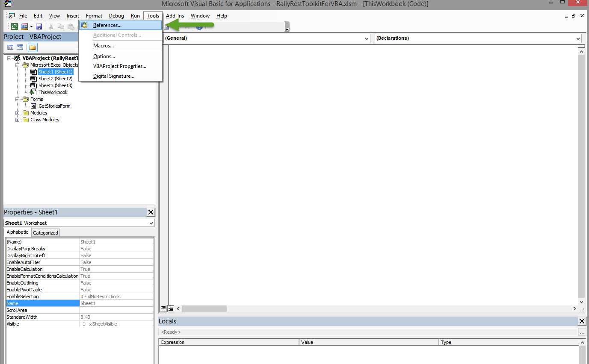Collapse the Forms folder
Screen dimensions: 589x364
[x=18, y=99]
